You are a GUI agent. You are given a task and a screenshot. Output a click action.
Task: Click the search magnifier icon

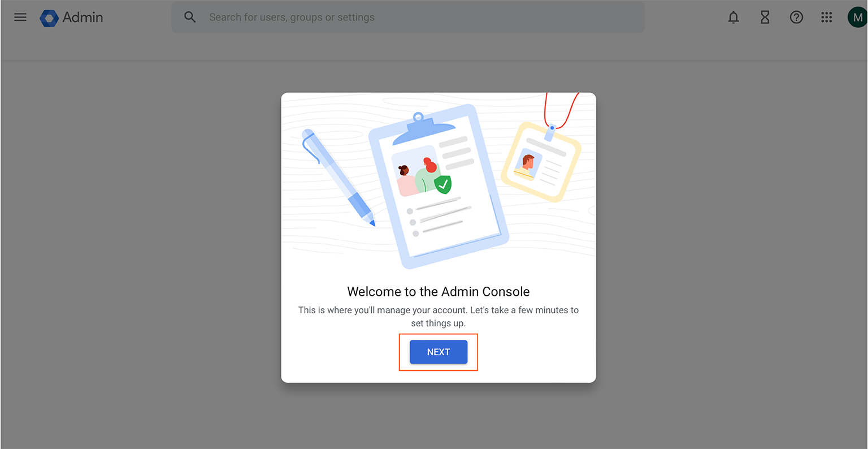tap(190, 17)
